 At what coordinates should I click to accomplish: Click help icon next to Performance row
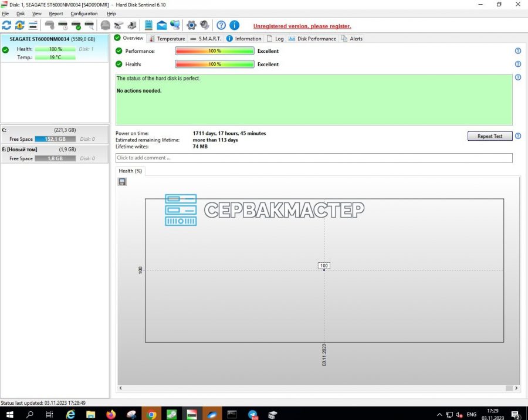click(518, 51)
